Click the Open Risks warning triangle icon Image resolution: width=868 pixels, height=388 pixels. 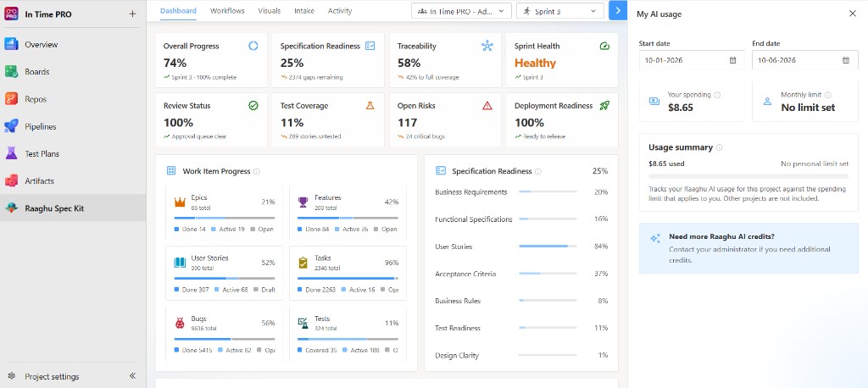[x=487, y=105]
